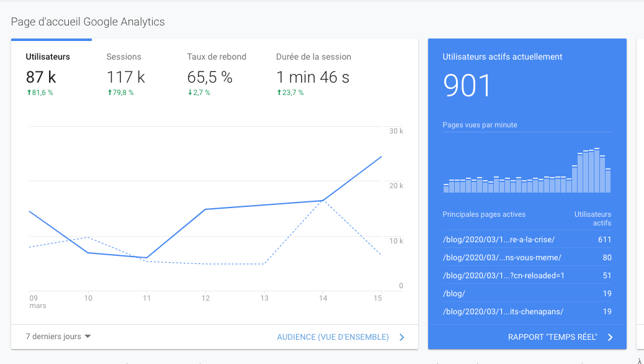
Task: Select the /blog/ active page row
Action: pyautogui.click(x=527, y=294)
